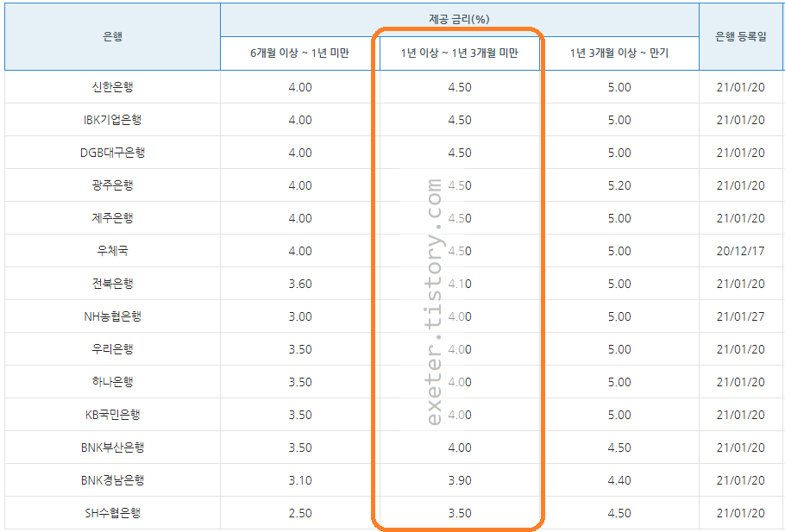Viewport: 785px width, 532px height.
Task: Select the 전북은행 bank name
Action: click(x=113, y=284)
